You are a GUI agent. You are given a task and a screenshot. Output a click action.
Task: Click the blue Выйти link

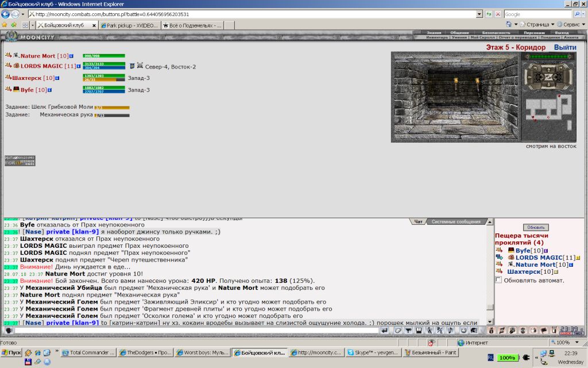pyautogui.click(x=565, y=47)
